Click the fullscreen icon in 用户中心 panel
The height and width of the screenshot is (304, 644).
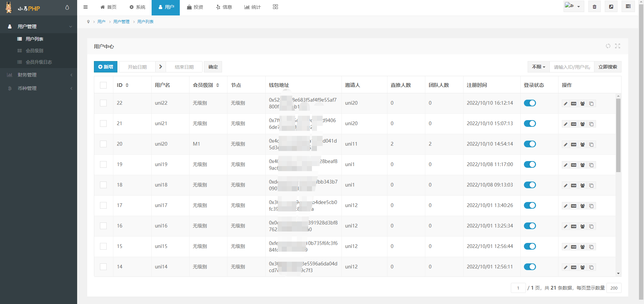point(618,46)
